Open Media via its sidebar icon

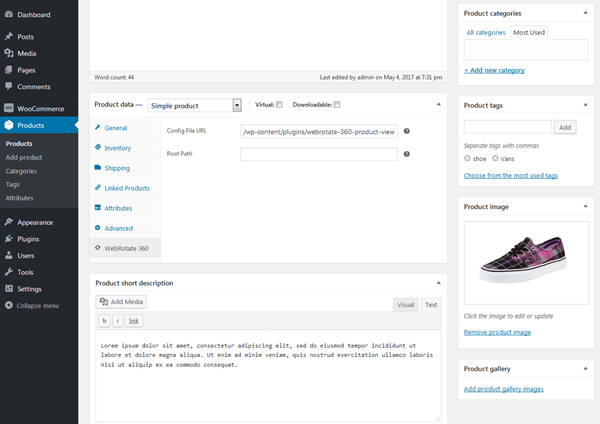tap(9, 53)
